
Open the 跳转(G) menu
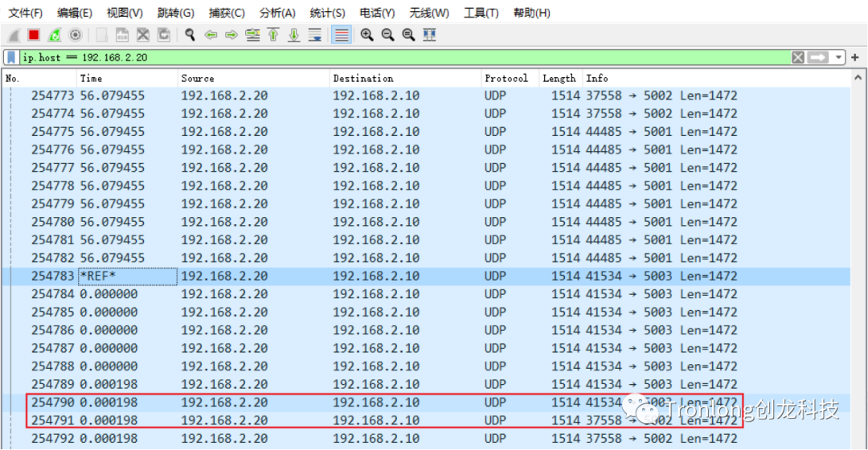[x=175, y=13]
